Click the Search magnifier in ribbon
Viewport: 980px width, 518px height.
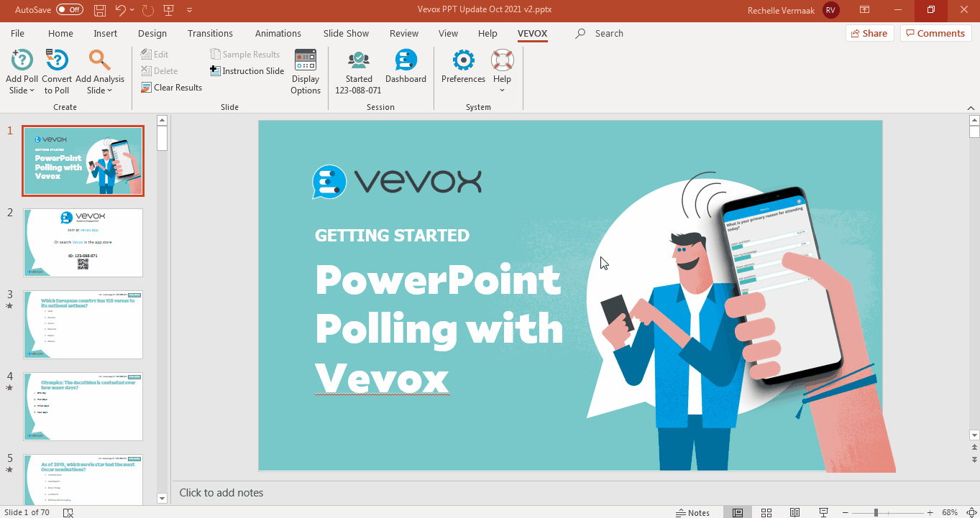580,34
